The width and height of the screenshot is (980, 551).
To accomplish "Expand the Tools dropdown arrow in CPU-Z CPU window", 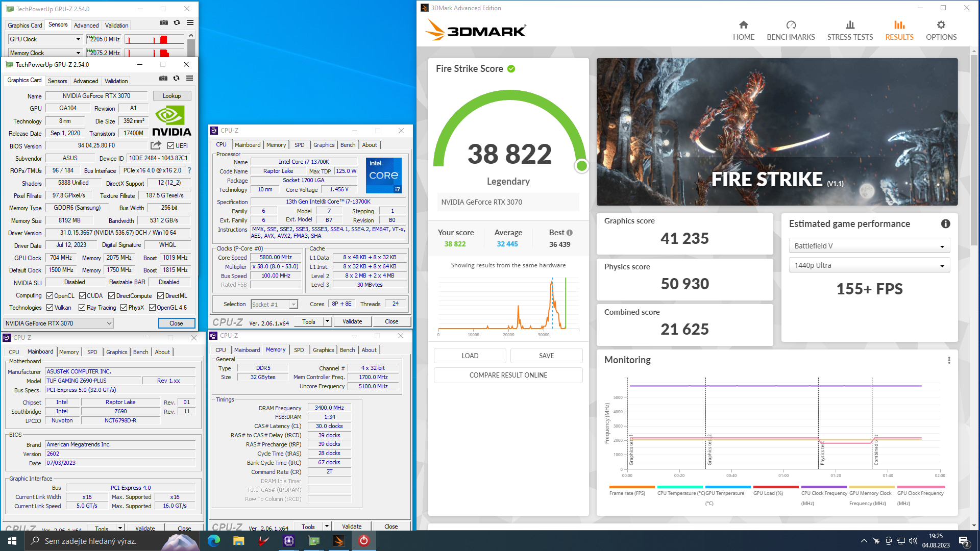I will (327, 321).
